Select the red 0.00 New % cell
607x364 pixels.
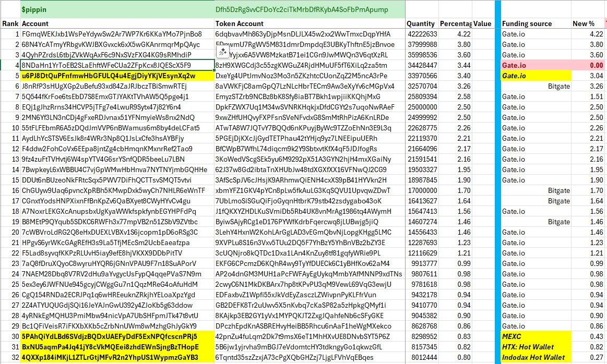click(588, 65)
